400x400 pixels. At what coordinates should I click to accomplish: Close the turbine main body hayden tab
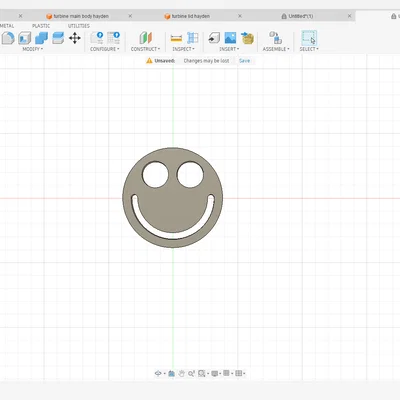pos(130,16)
